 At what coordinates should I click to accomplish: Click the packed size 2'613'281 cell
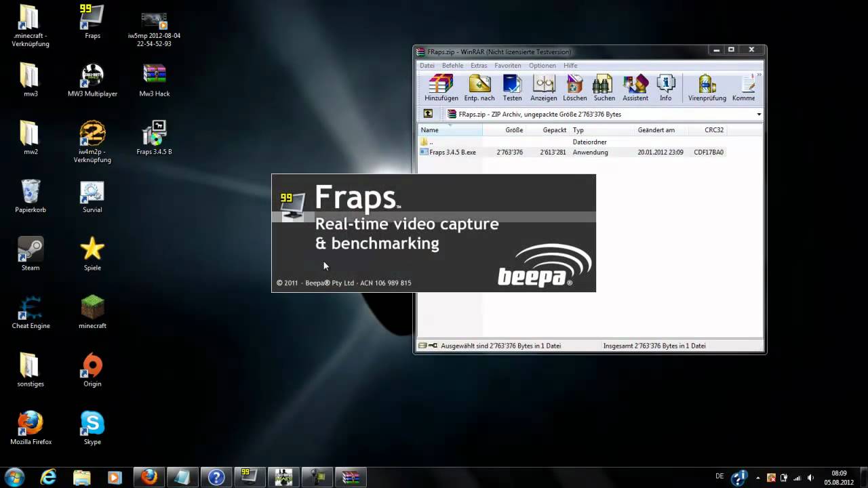coord(553,152)
